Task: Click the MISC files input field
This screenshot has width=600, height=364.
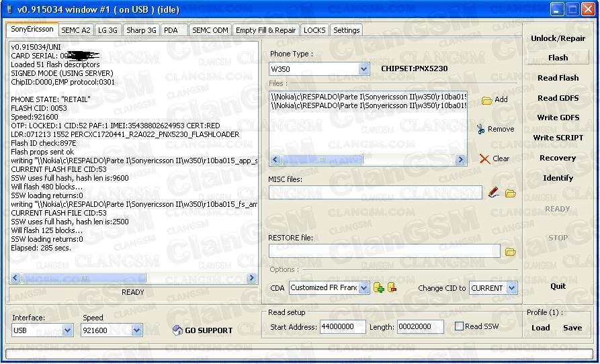Action: (x=376, y=192)
